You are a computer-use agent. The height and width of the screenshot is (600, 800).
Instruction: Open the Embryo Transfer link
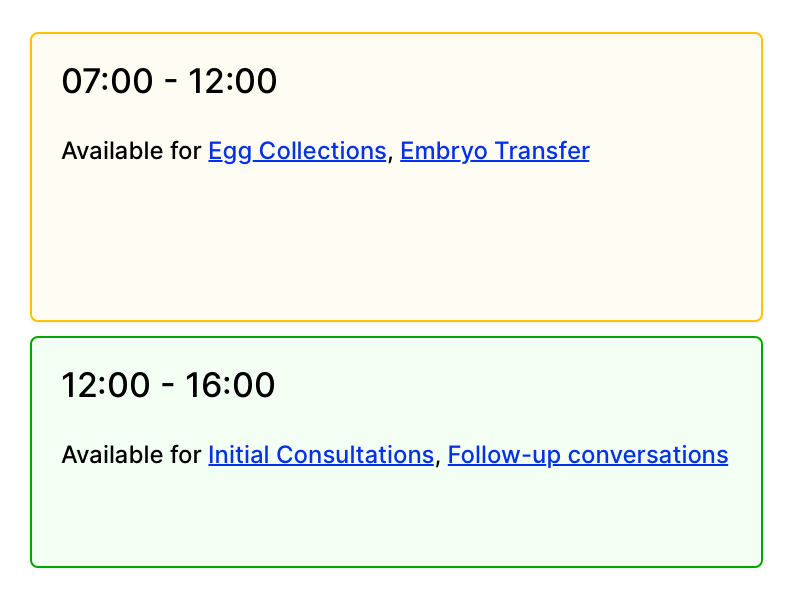point(494,151)
